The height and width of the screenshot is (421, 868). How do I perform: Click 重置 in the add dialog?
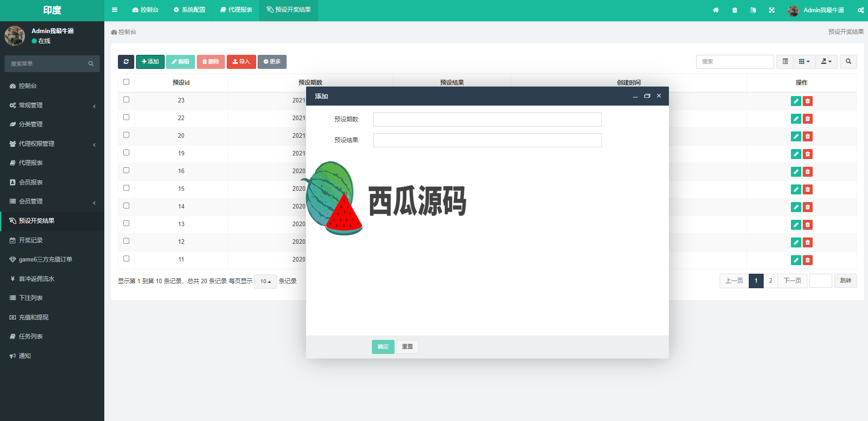tap(407, 347)
